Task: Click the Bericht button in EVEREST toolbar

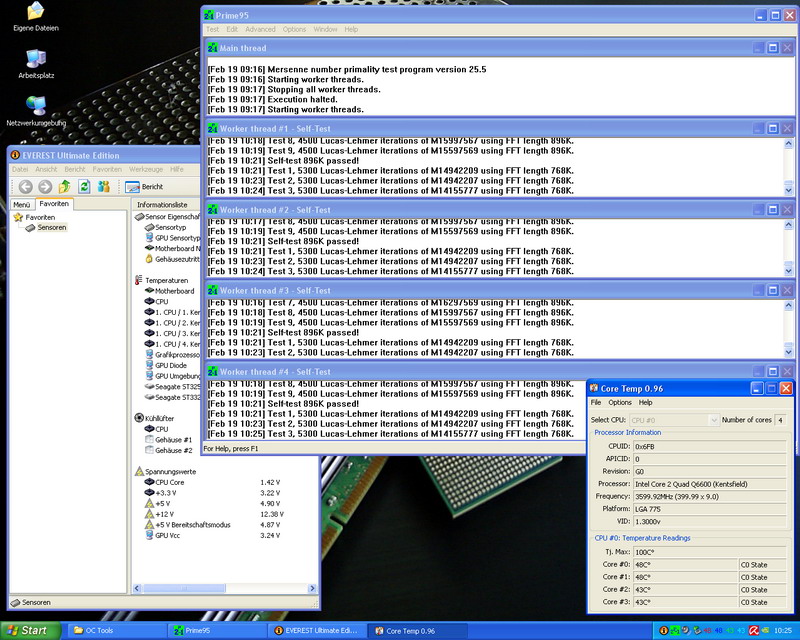Action: pos(145,187)
